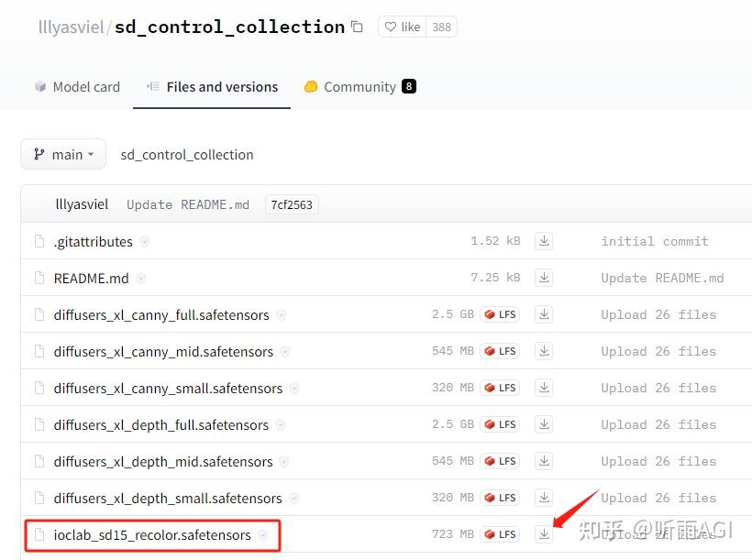Open initial commit message for .gitattributes
Viewport: 752px width, 560px height.
tap(655, 241)
